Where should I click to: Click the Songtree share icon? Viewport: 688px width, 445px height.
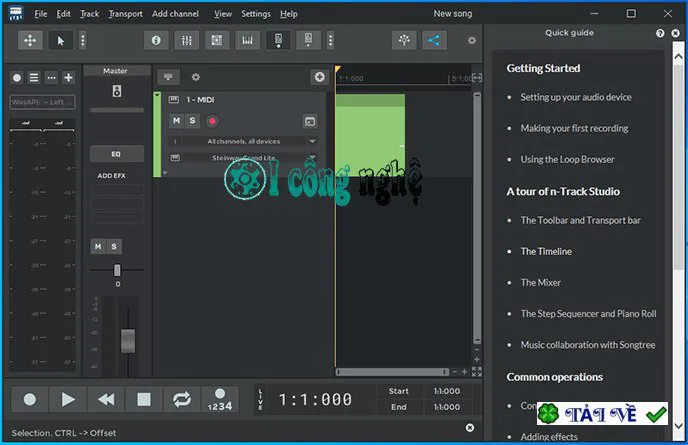[x=434, y=40]
